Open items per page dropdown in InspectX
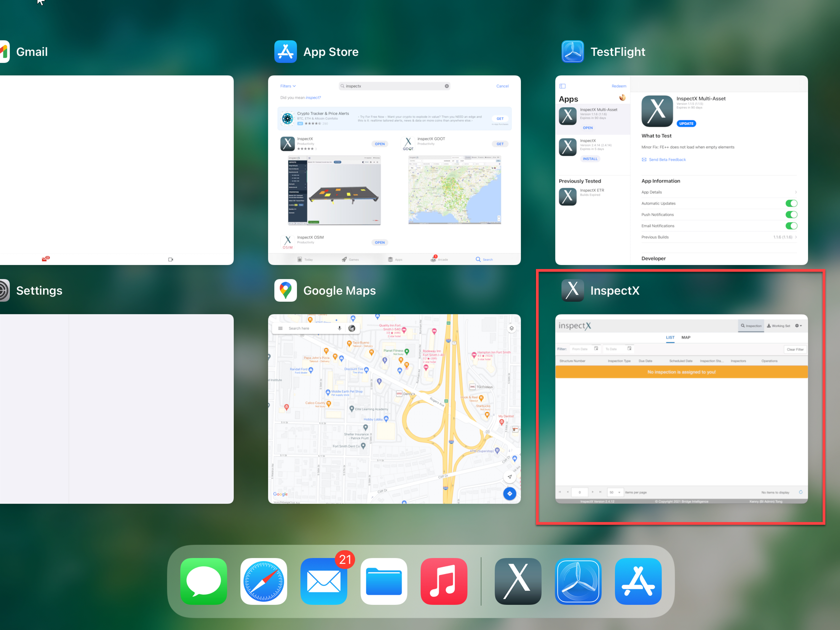The height and width of the screenshot is (630, 840). click(x=615, y=492)
